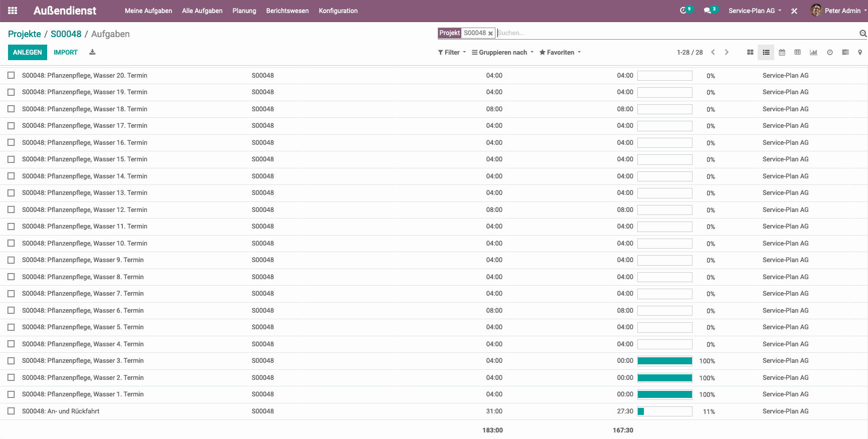Image resolution: width=868 pixels, height=439 pixels.
Task: Go to next page arrow
Action: [x=727, y=52]
